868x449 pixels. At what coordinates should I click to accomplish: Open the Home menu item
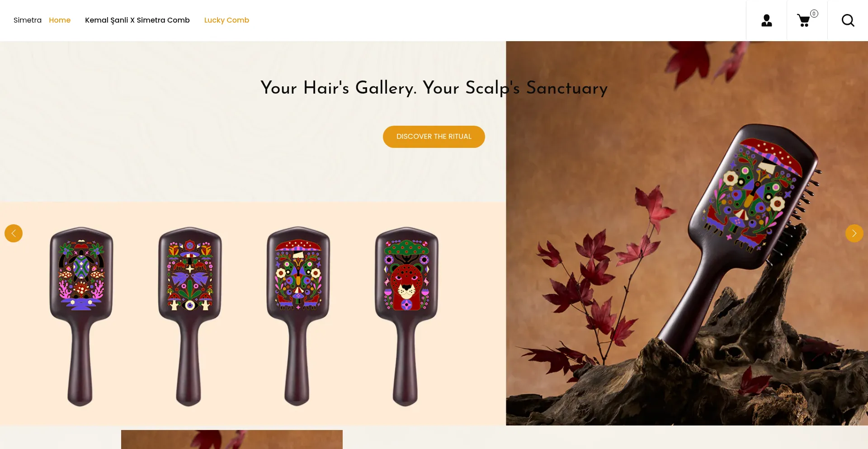pos(60,20)
